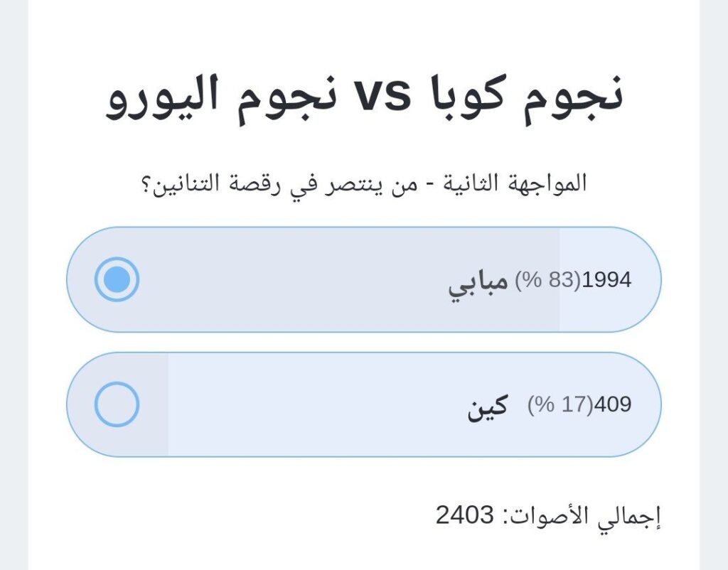
Task: Click the مبابي option label text
Action: (x=478, y=281)
